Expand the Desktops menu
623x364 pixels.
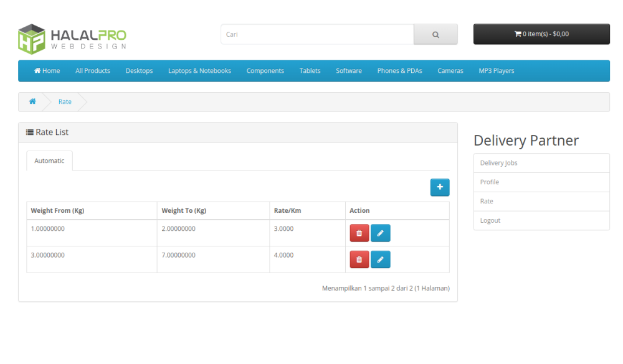coord(139,71)
